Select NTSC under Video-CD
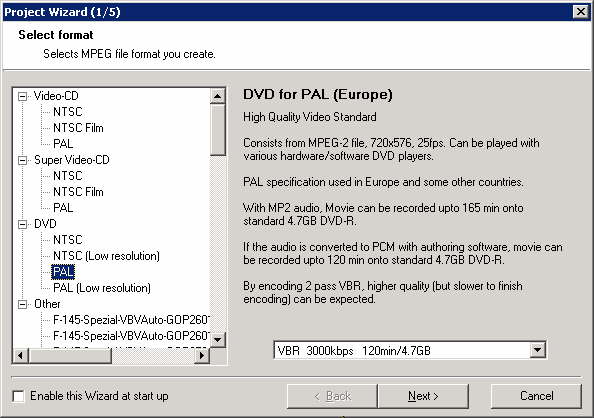Screen dimensions: 594x418 67,112
